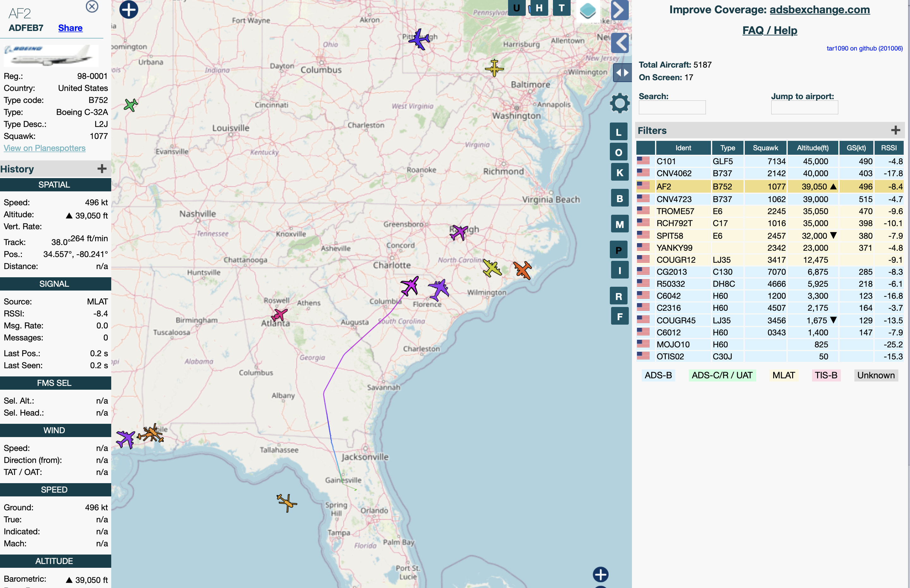This screenshot has width=910, height=588.
Task: Select the YANKY99 aircraft row
Action: [x=769, y=248]
